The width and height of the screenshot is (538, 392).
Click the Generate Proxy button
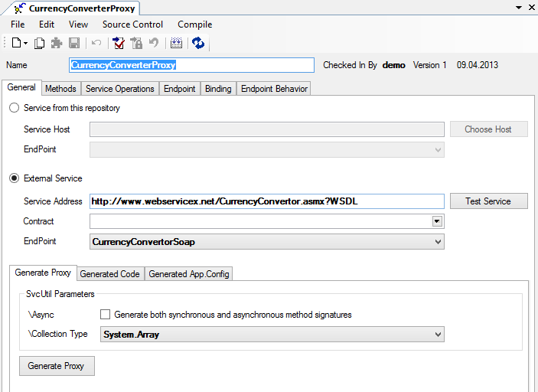[56, 366]
